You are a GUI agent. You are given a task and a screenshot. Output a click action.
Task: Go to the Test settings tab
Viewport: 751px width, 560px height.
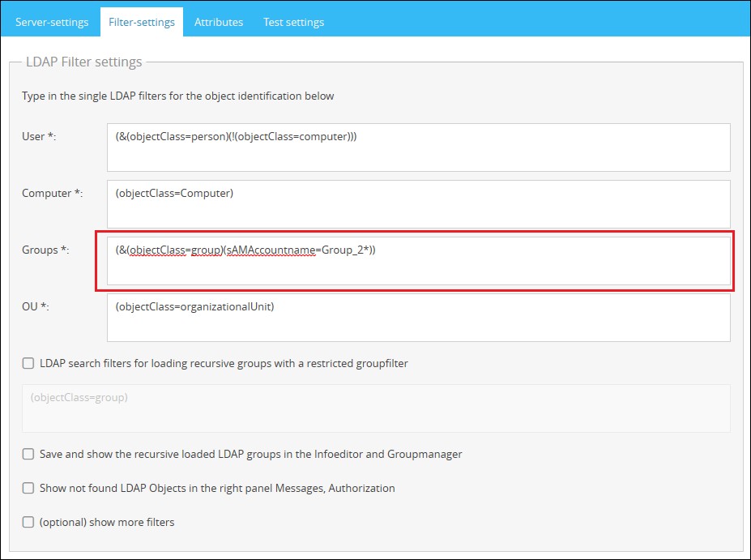[x=293, y=22]
